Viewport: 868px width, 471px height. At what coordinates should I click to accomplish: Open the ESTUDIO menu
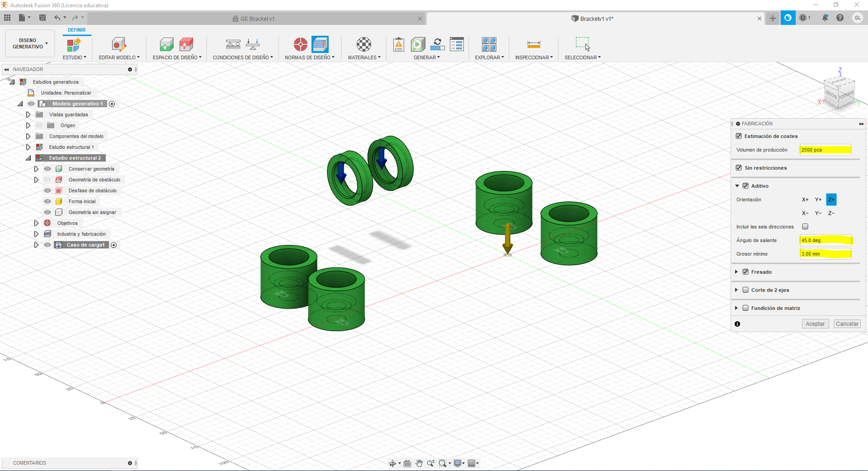[x=74, y=57]
